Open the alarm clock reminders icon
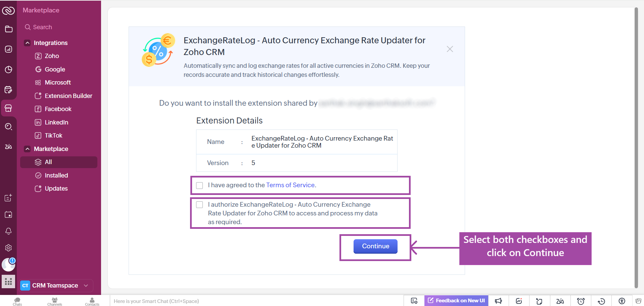Screen dimensions: 644x306 click(x=581, y=301)
